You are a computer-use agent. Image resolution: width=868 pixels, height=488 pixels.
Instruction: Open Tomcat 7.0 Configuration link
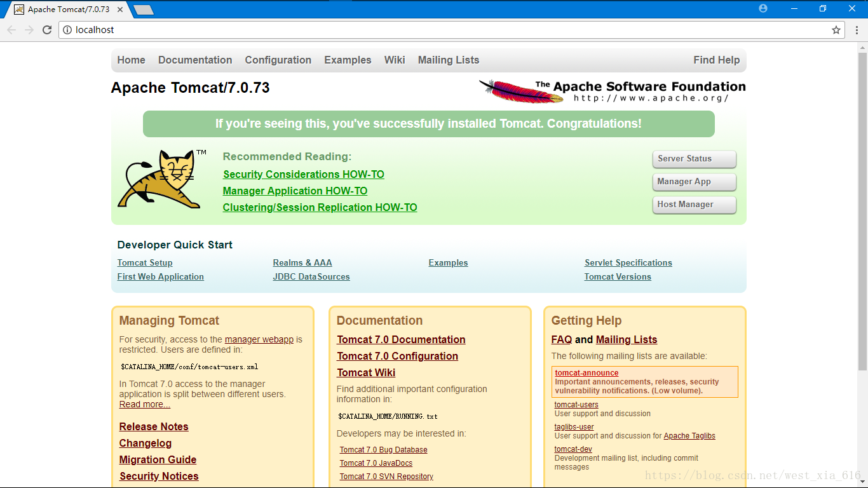(x=398, y=356)
